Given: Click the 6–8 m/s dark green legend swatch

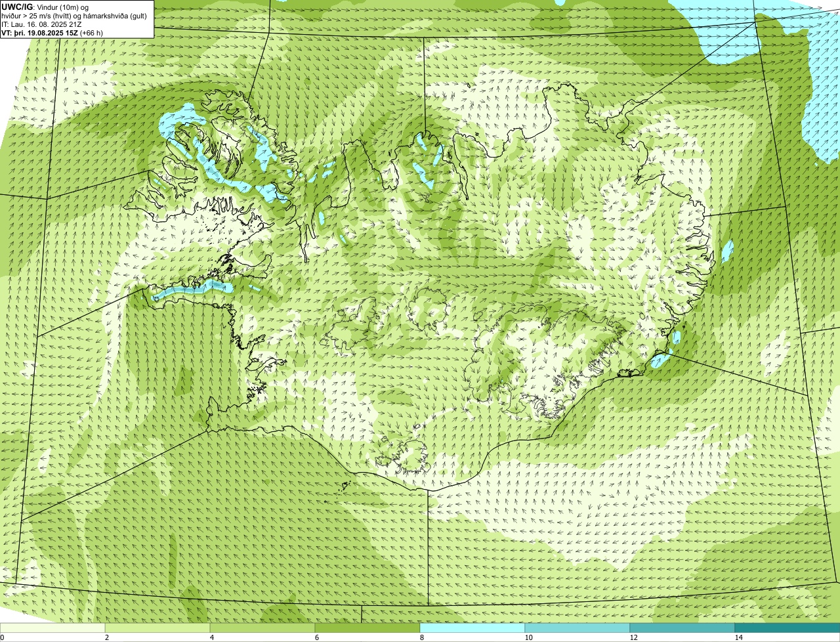Looking at the screenshot, I should tap(367, 628).
